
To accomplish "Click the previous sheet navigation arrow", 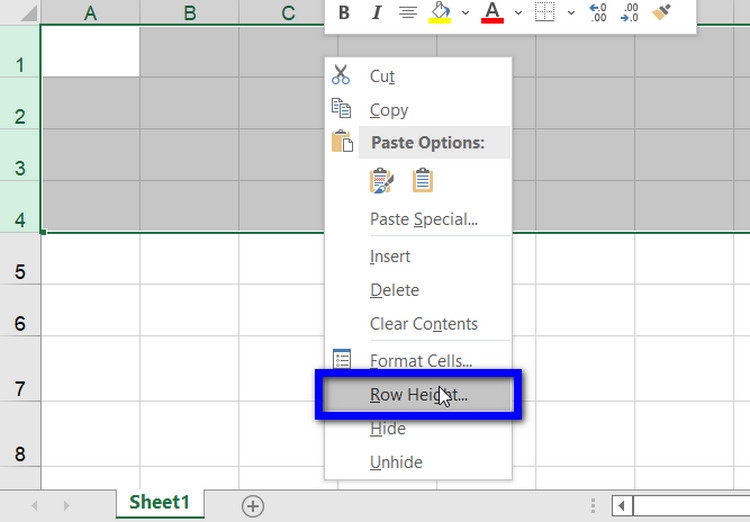I will pyautogui.click(x=34, y=505).
